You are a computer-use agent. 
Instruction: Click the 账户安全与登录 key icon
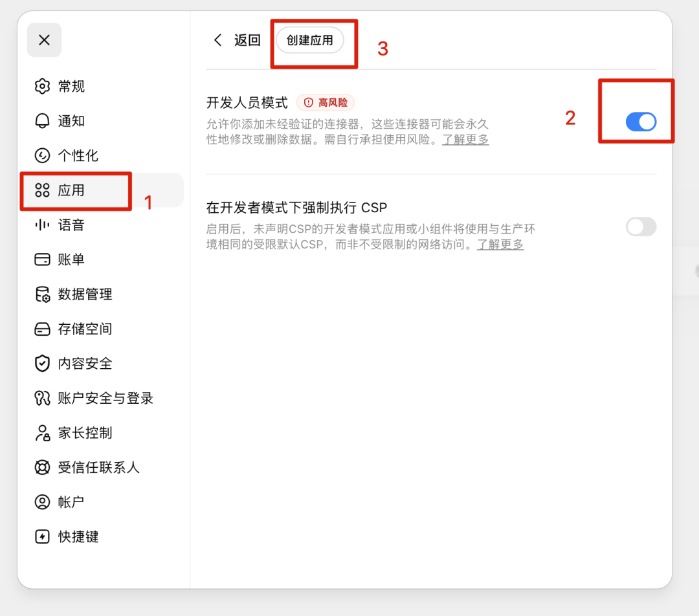[42, 398]
